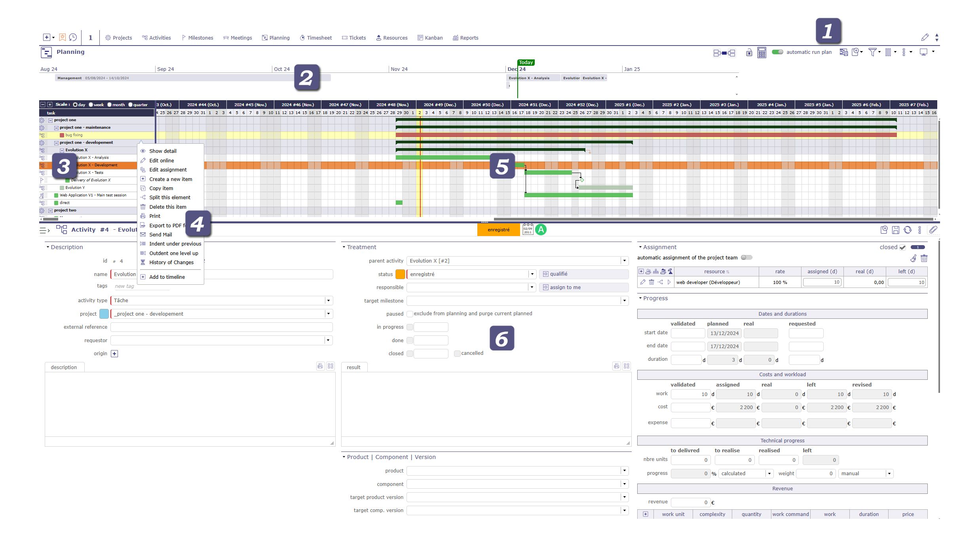Enable automatic assignment of the project team

coord(746,257)
